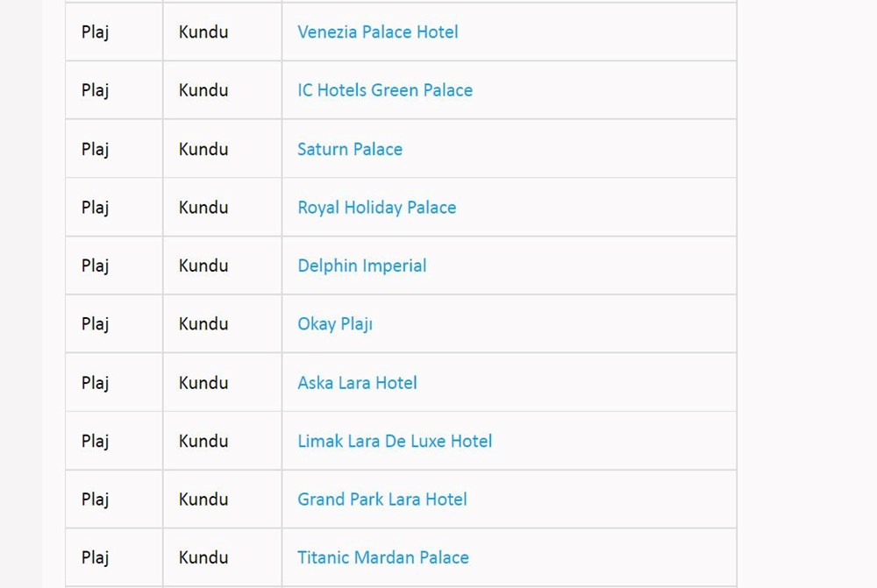This screenshot has height=588, width=877.
Task: Open the Aska Lara Hotel link
Action: (x=357, y=383)
